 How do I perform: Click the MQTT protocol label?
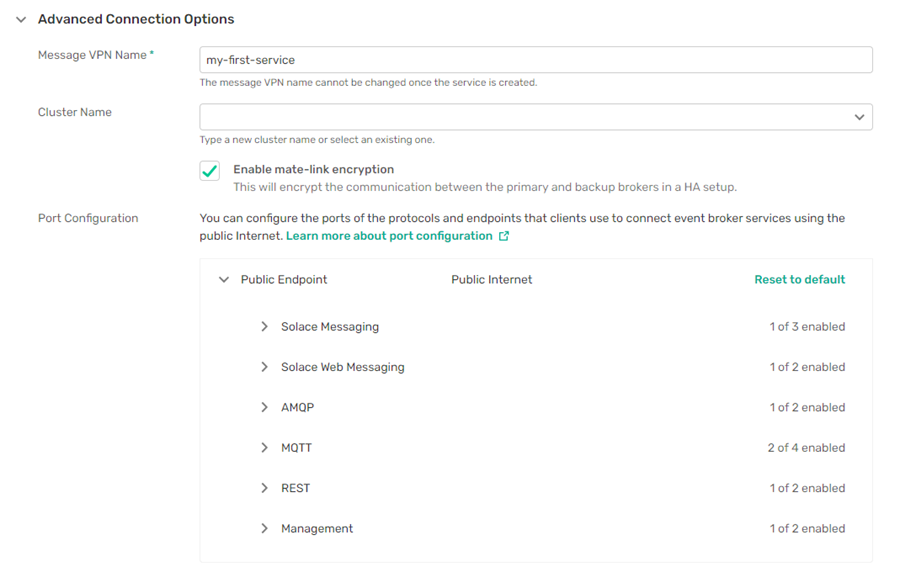(296, 448)
